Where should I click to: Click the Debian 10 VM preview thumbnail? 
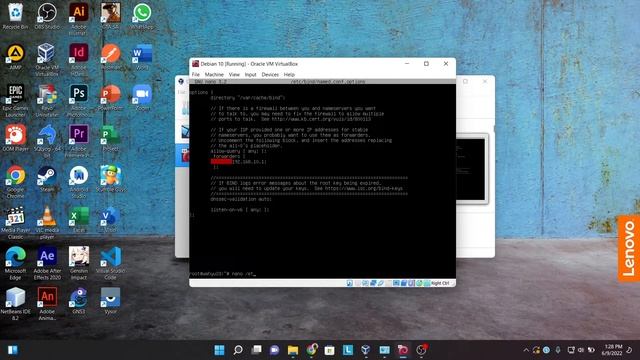[471, 169]
